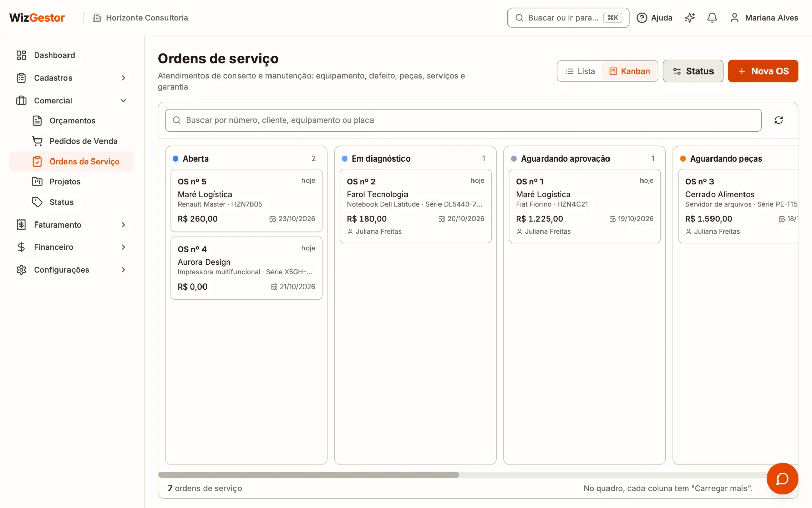
Task: Click the Orçamentos document icon
Action: 37,121
